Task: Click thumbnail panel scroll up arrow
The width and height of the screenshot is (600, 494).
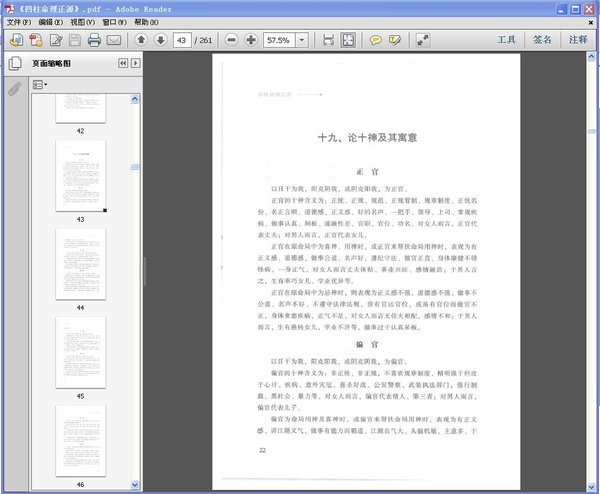Action: (x=135, y=99)
